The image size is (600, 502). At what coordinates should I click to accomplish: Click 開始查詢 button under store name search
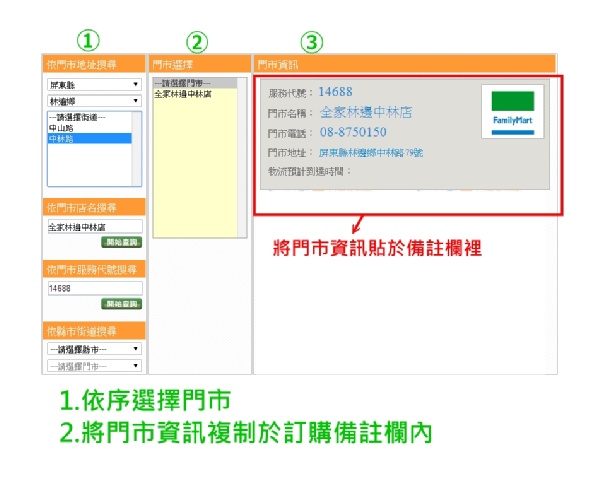[122, 242]
